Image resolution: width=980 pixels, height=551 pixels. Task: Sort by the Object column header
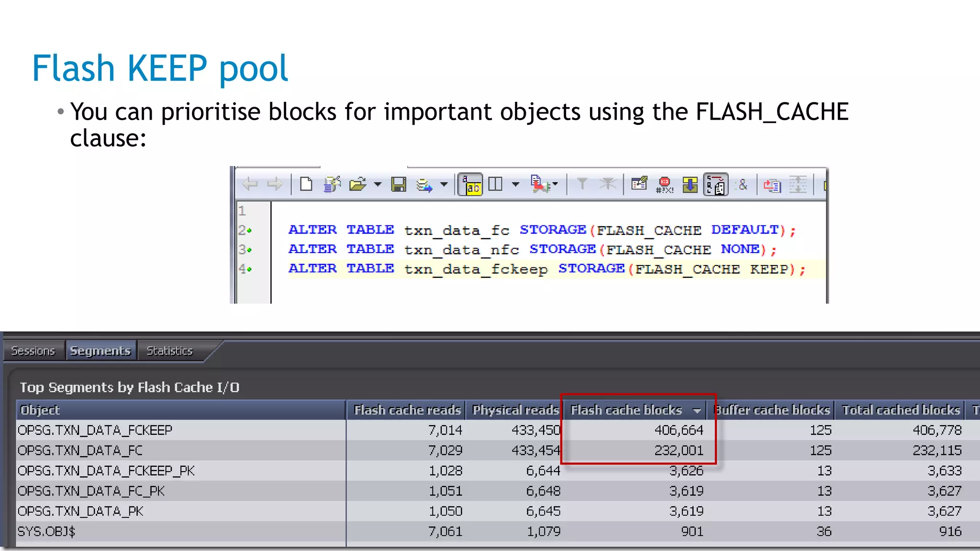[x=181, y=410]
